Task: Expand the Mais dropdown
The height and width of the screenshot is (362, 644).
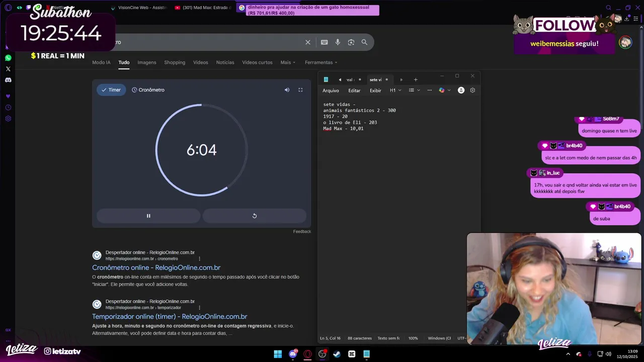Action: [288, 62]
